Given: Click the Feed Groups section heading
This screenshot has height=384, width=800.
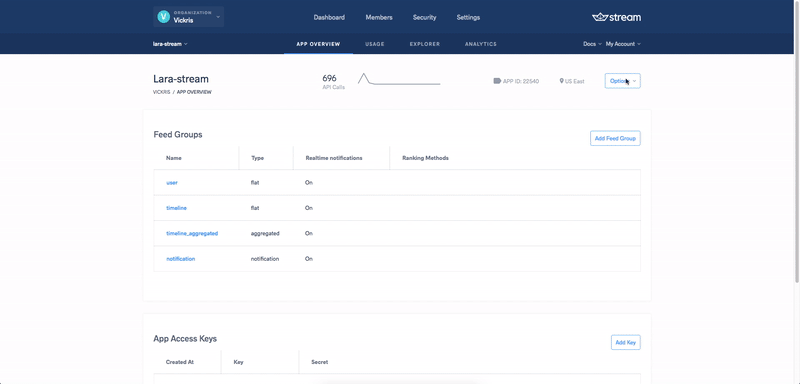Looking at the screenshot, I should [x=178, y=135].
